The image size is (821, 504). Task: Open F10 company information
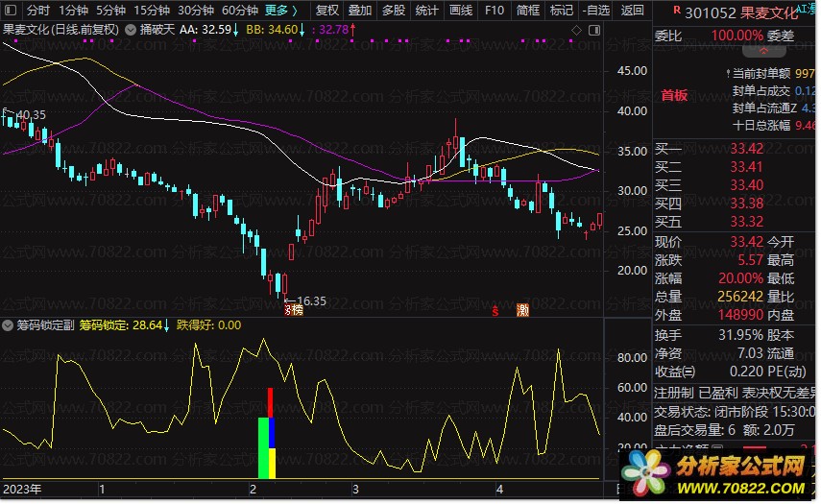pos(495,10)
